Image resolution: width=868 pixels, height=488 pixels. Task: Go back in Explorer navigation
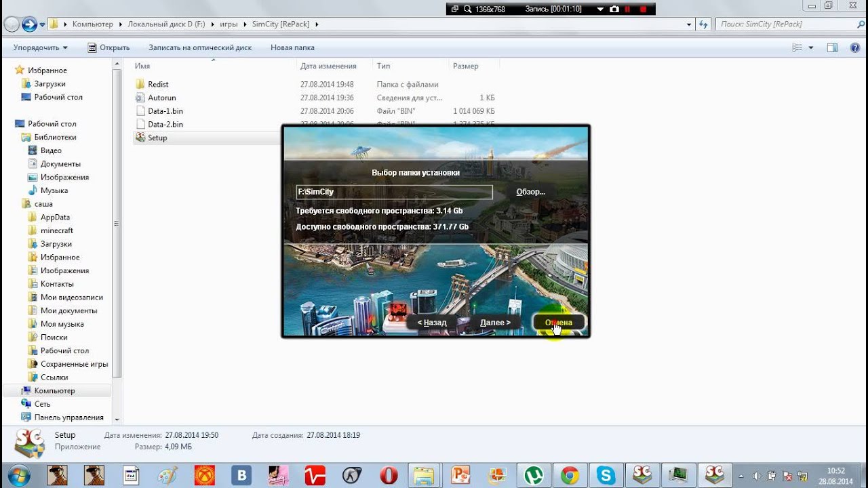12,24
